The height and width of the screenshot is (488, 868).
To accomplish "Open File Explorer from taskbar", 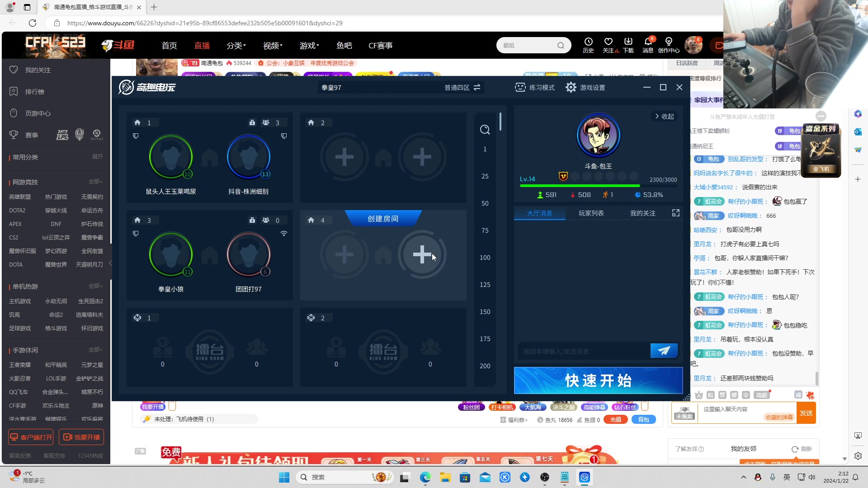I will coord(445,477).
